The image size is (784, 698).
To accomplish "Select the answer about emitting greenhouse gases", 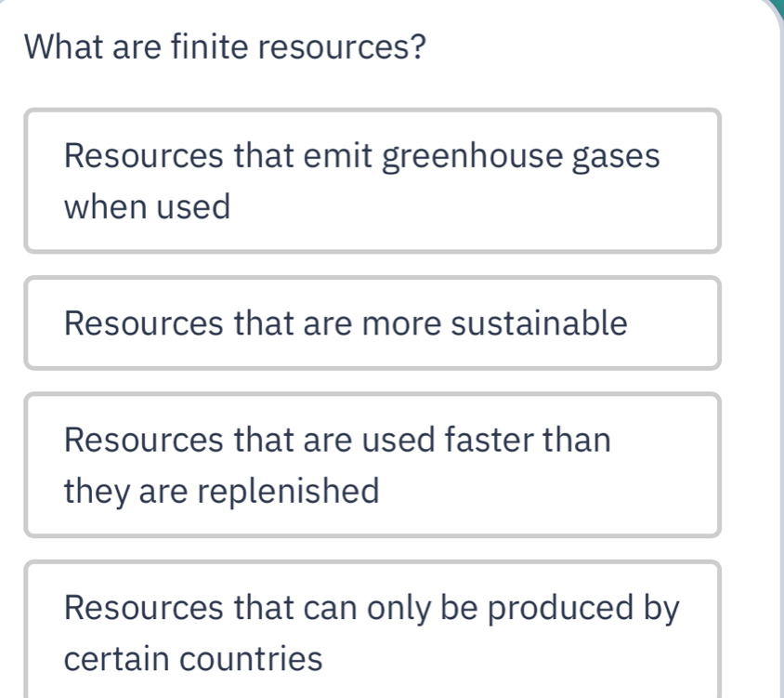I will point(372,180).
